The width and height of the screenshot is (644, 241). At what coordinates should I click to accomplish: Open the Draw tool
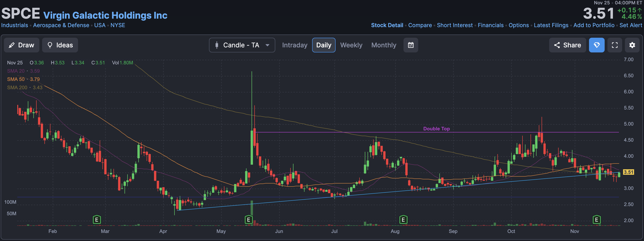[21, 45]
